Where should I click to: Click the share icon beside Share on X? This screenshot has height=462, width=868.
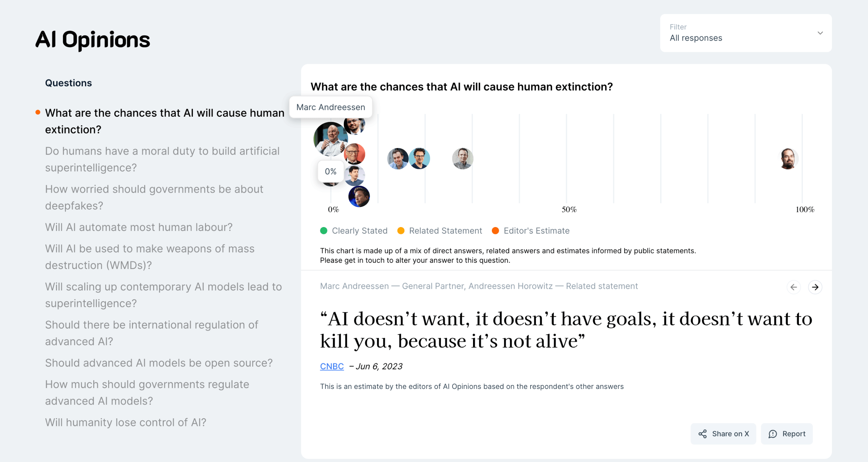tap(703, 434)
